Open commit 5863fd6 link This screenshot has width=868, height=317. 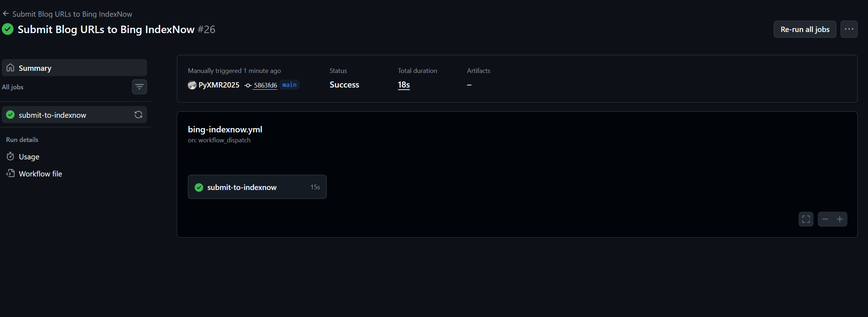coord(265,85)
